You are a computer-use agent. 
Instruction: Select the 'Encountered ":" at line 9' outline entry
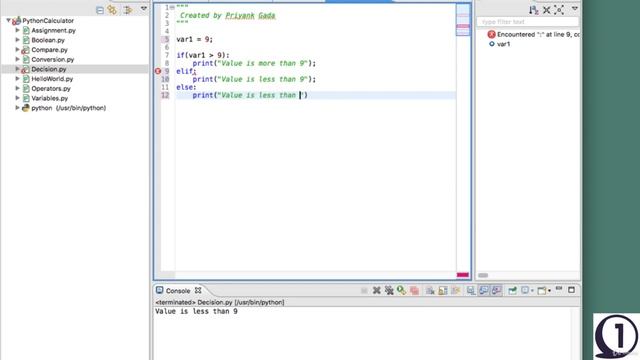[538, 34]
